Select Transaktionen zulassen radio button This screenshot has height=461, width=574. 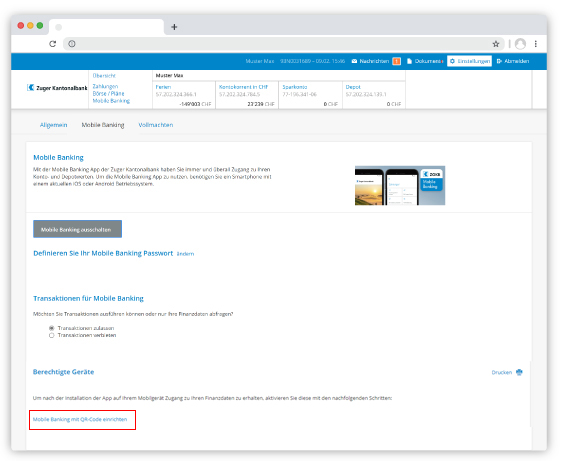point(52,328)
